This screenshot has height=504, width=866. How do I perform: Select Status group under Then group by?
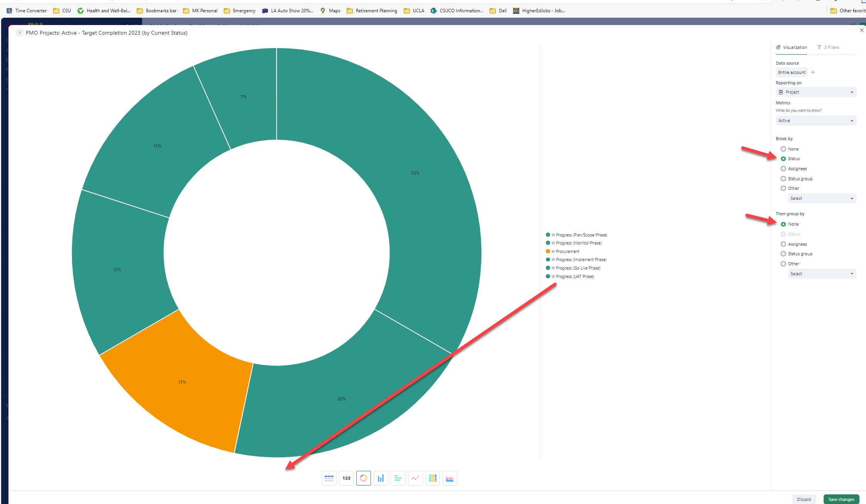783,254
